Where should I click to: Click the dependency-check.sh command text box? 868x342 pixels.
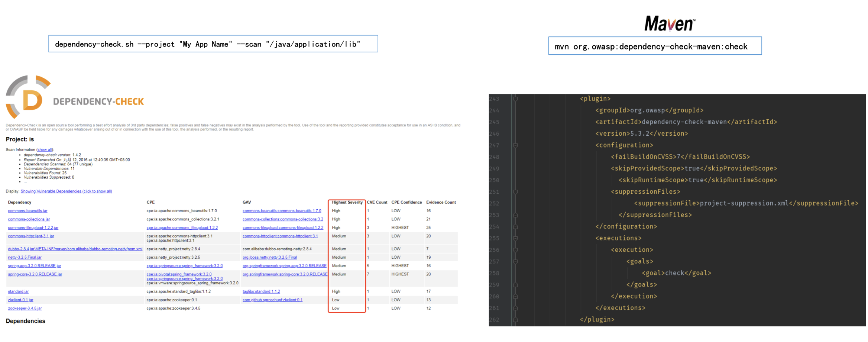tap(213, 44)
